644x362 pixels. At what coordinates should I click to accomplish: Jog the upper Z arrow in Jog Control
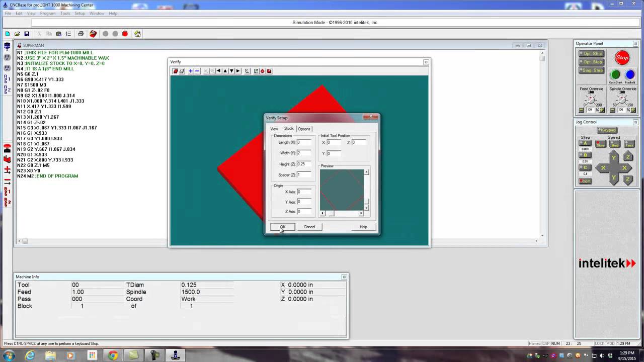point(628,157)
